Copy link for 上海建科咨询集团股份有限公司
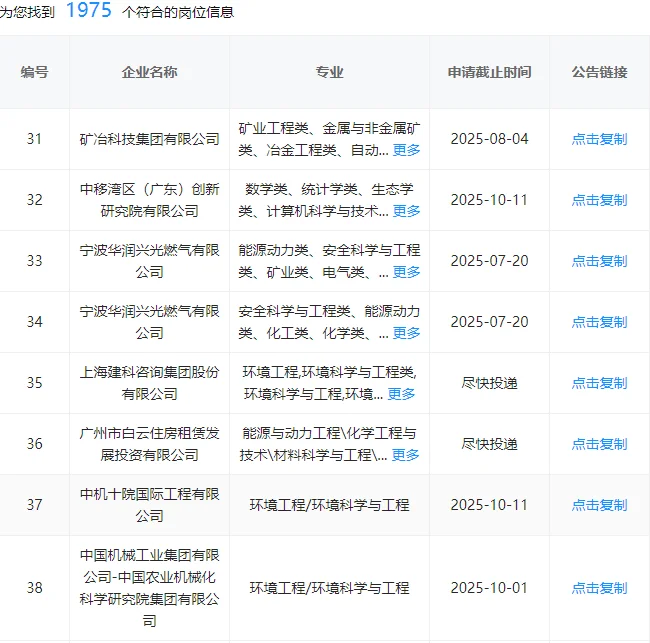Screen dimensions: 650x643 pyautogui.click(x=599, y=383)
